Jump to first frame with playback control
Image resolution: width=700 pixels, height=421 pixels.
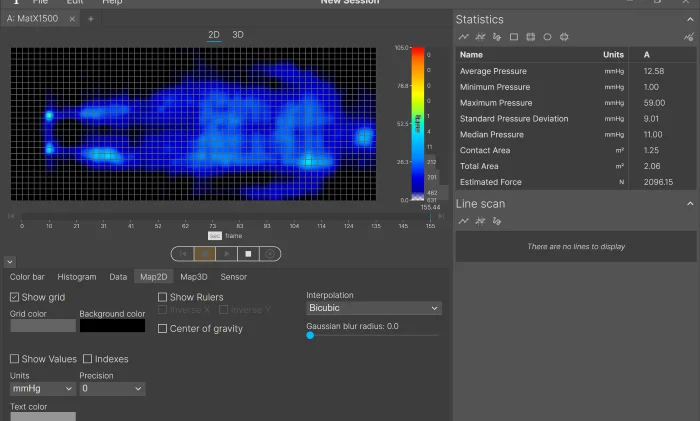coord(182,254)
